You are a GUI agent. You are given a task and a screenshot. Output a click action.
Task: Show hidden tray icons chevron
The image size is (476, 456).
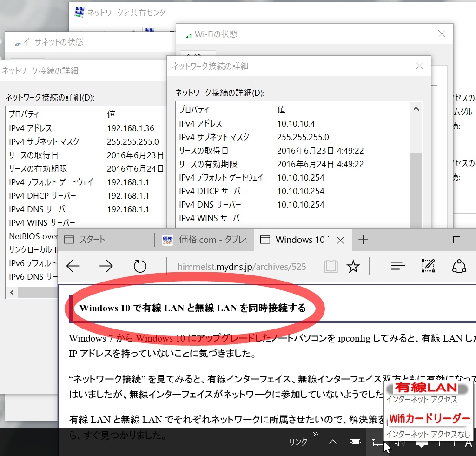point(333,442)
